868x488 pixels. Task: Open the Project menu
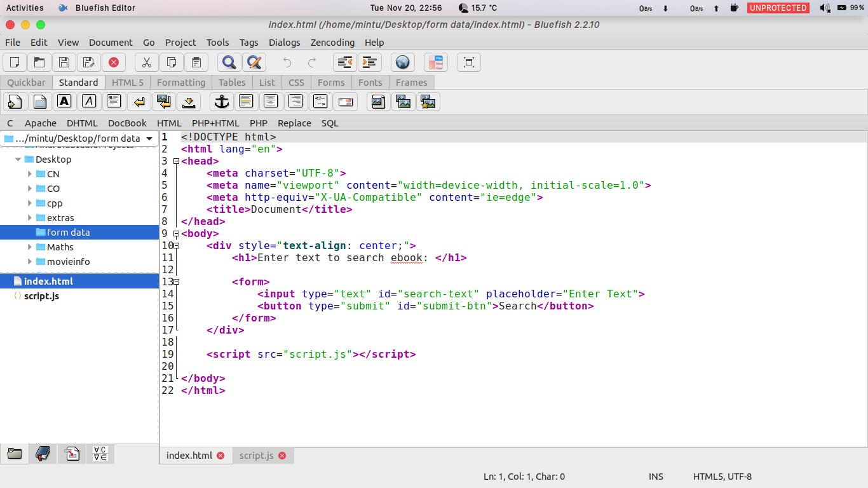(x=180, y=43)
